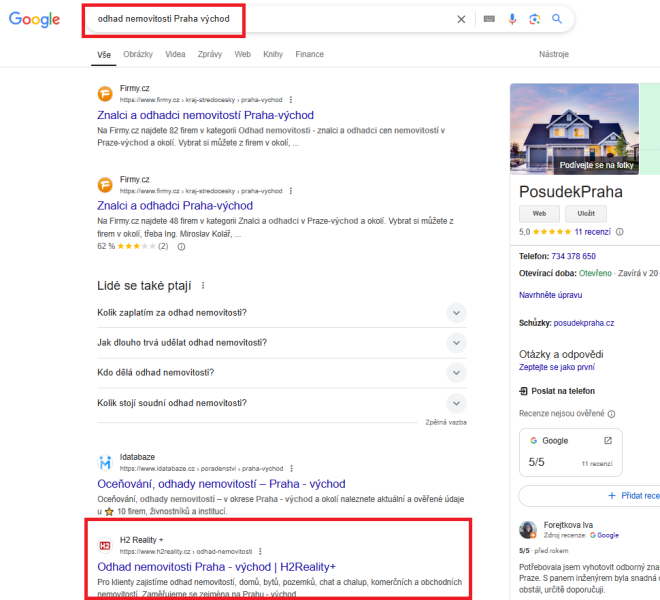Open three-dot menu for the Firmy.cz result titled Znalci a odhadci nemovitostí

[291, 100]
